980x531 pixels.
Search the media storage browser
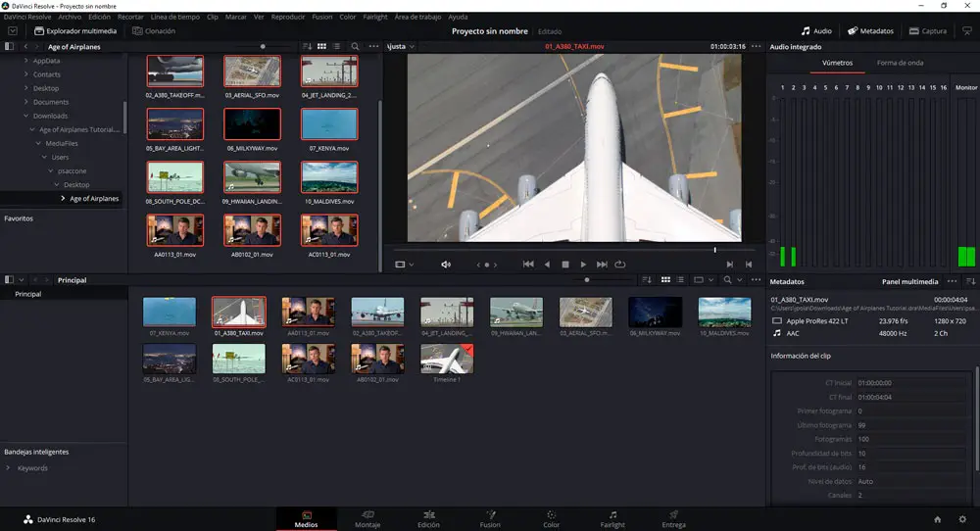tap(355, 46)
